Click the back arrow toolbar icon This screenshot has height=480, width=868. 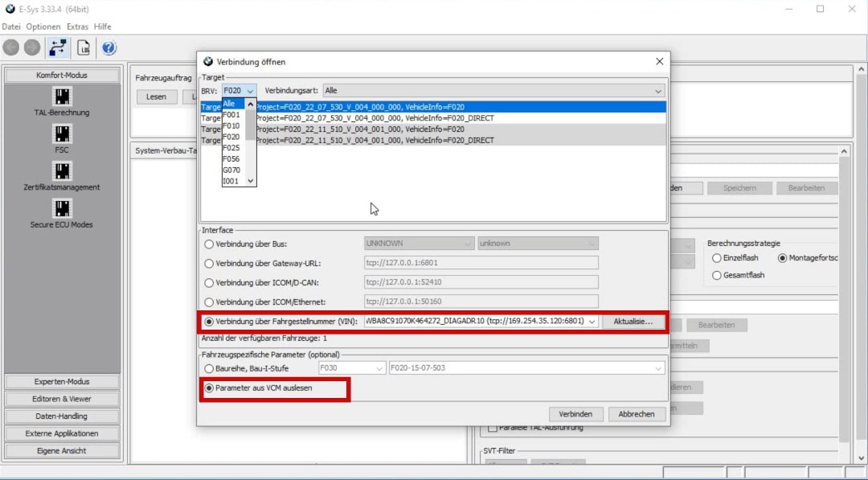coord(10,47)
